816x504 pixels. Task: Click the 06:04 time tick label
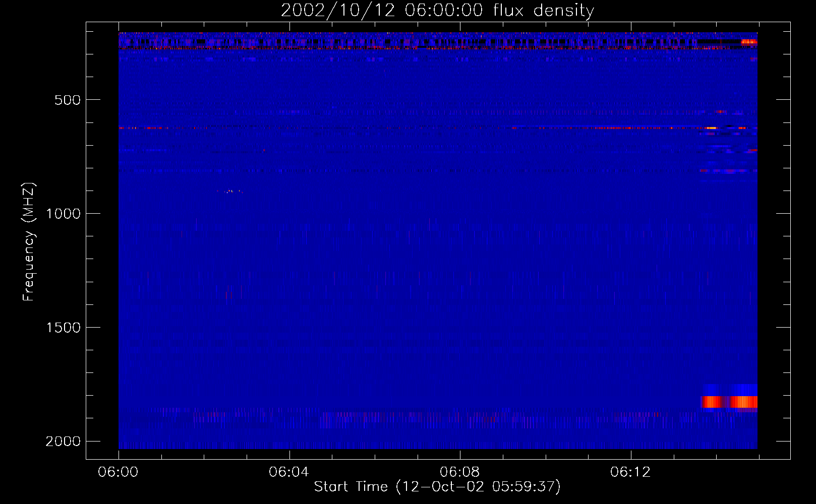click(288, 472)
